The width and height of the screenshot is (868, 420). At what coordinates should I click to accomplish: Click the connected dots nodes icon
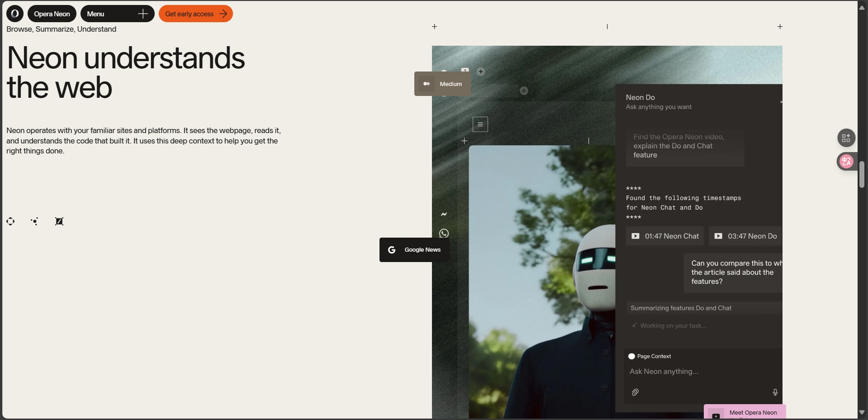pos(35,221)
